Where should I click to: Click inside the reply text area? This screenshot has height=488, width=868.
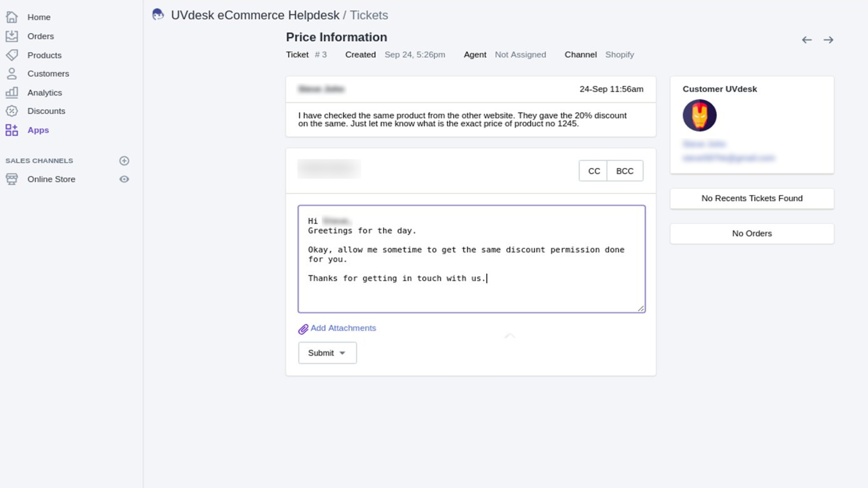point(471,259)
